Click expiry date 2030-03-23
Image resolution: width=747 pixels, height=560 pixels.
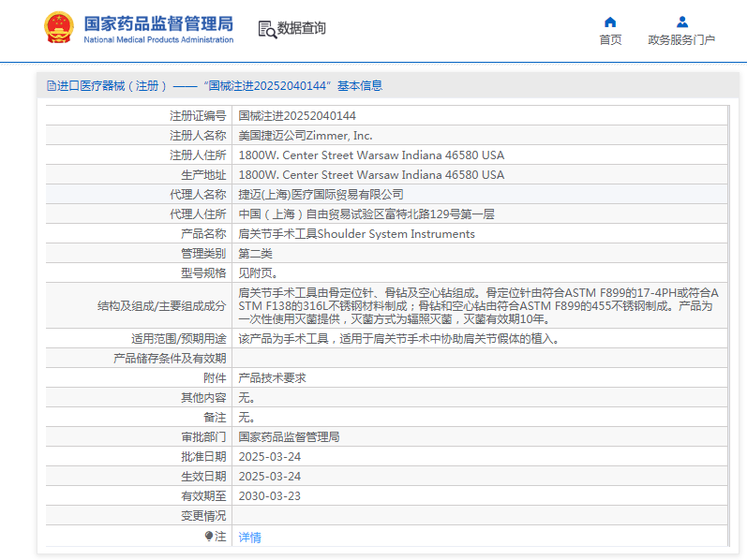pos(270,496)
